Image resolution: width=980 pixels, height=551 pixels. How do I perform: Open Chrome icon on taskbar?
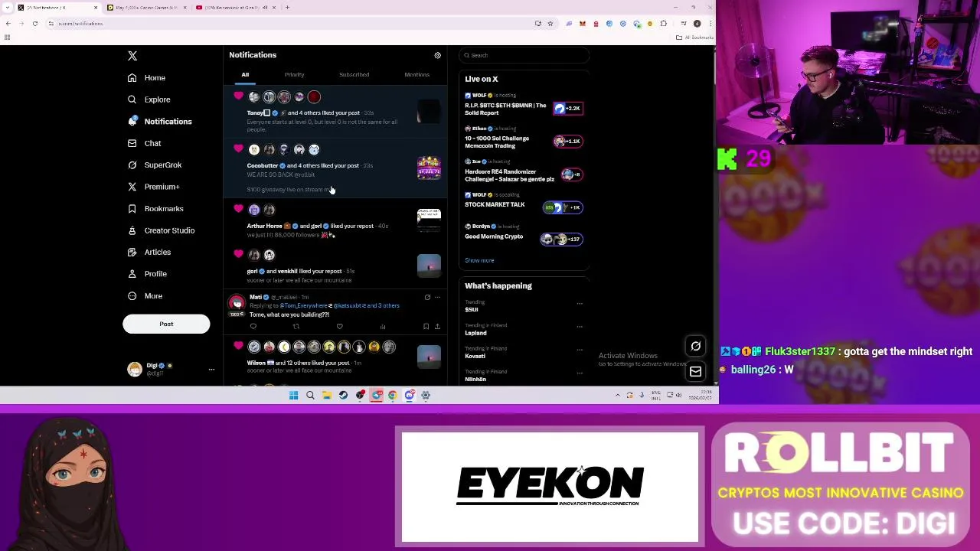point(393,396)
